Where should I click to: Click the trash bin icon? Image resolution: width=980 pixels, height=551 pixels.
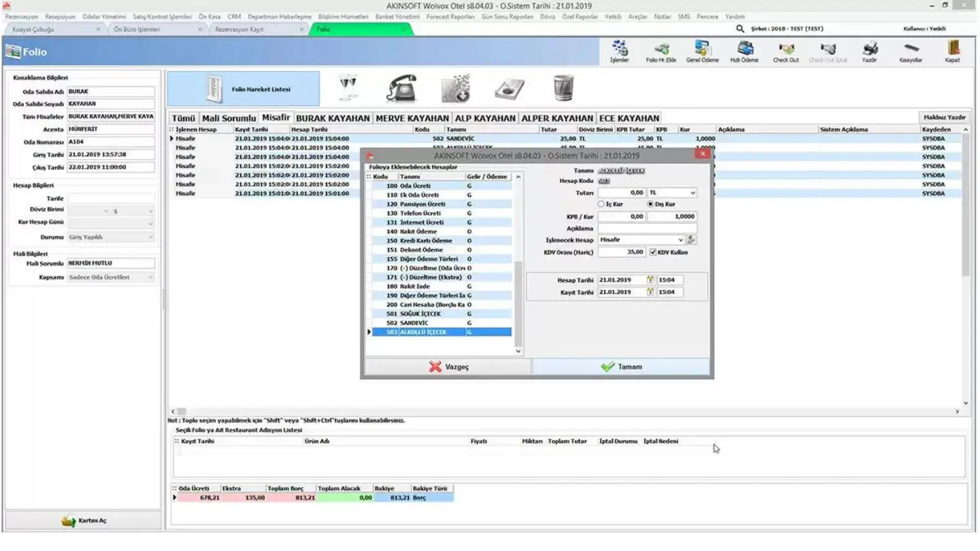(x=563, y=88)
